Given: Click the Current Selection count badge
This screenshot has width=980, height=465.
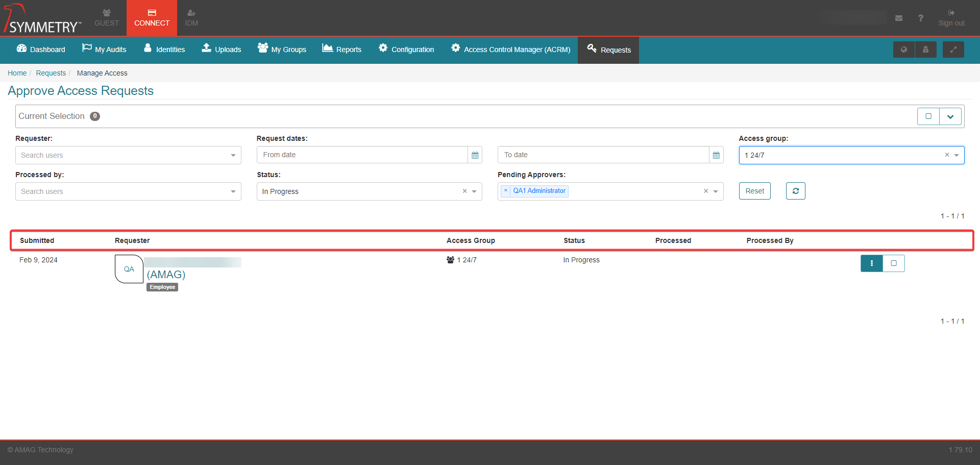Looking at the screenshot, I should tap(95, 116).
